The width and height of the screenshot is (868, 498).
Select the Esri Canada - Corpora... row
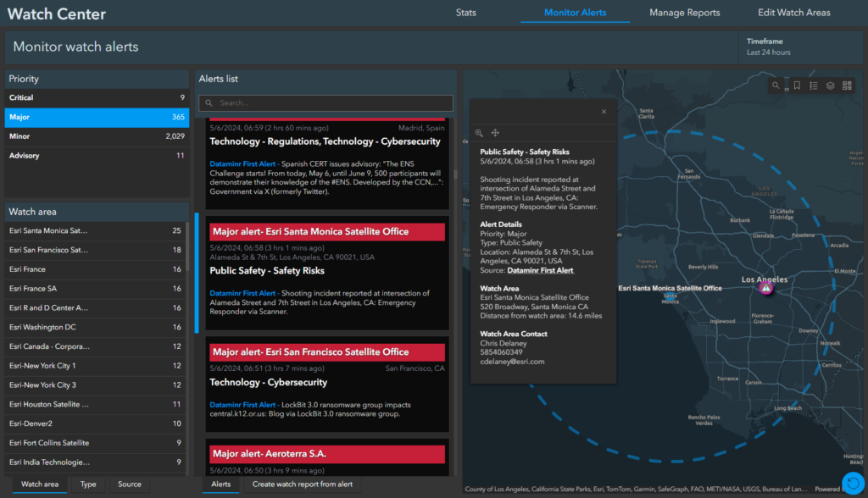95,346
